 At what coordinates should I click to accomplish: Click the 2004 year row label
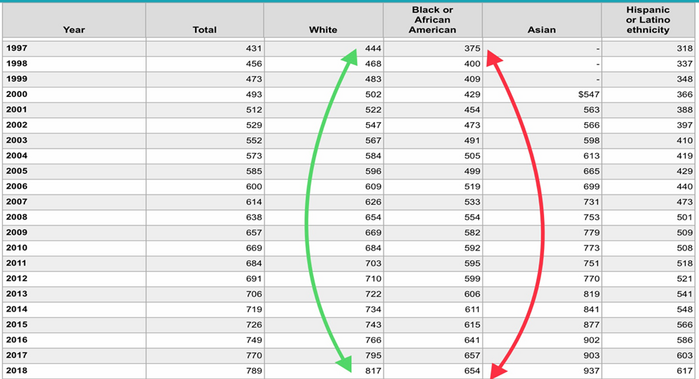click(x=16, y=156)
